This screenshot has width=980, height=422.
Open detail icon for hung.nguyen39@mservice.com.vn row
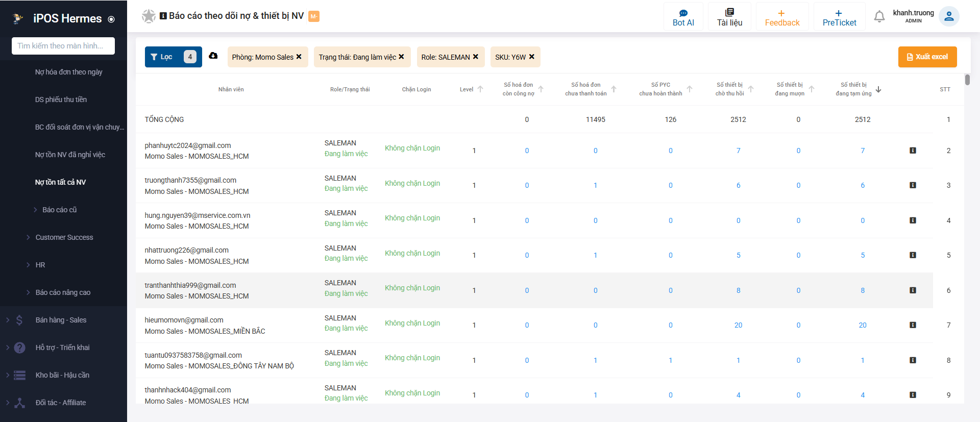point(913,220)
